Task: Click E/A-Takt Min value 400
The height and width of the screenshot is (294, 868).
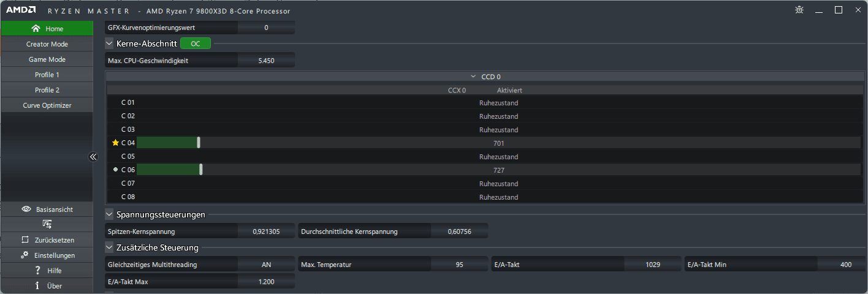Action: click(x=845, y=265)
